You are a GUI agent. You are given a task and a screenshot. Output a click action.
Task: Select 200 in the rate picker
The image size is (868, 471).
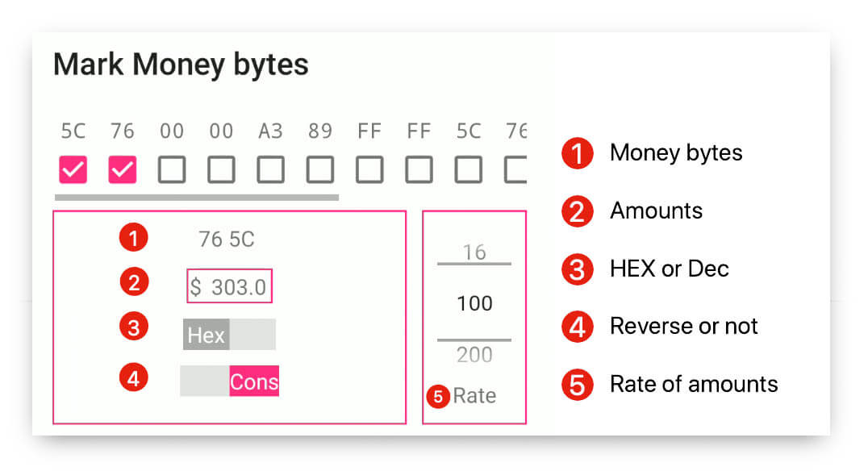coord(474,355)
